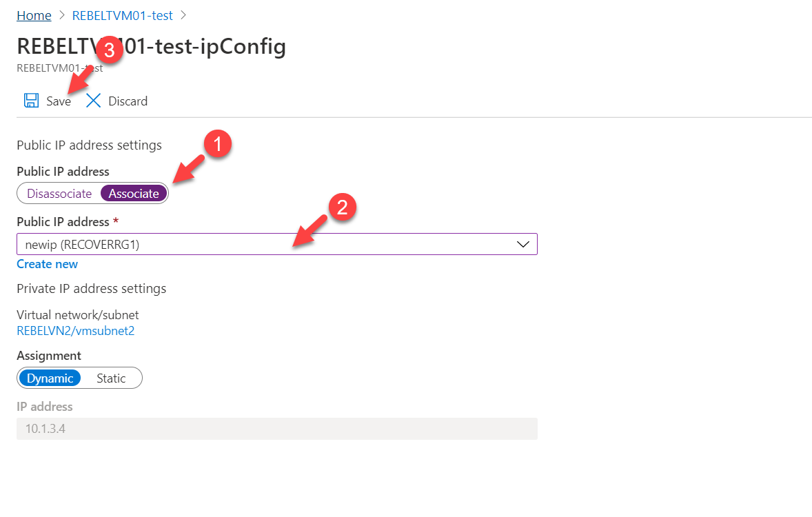Open REBELVN2/vmsubnet2 virtual network link

point(76,330)
